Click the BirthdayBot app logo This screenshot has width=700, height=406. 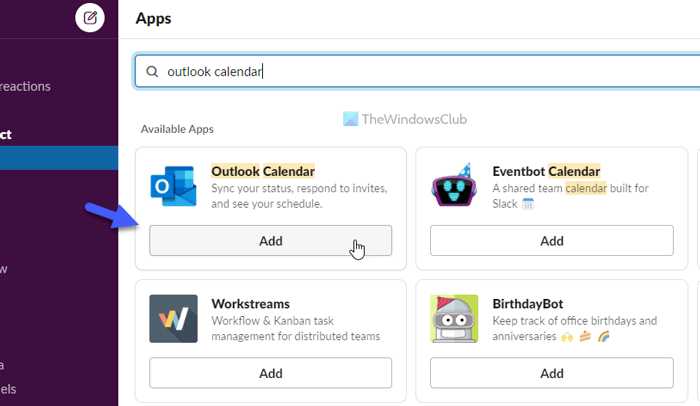pyautogui.click(x=452, y=318)
